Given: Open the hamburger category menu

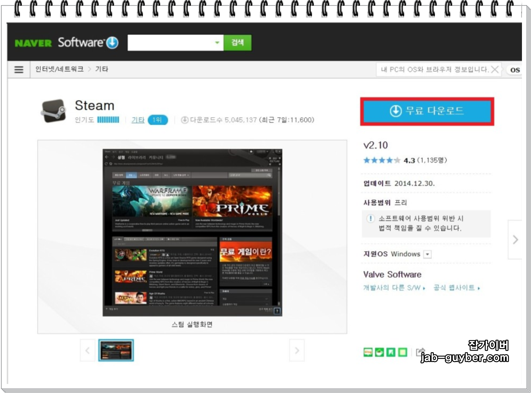Looking at the screenshot, I should 19,70.
